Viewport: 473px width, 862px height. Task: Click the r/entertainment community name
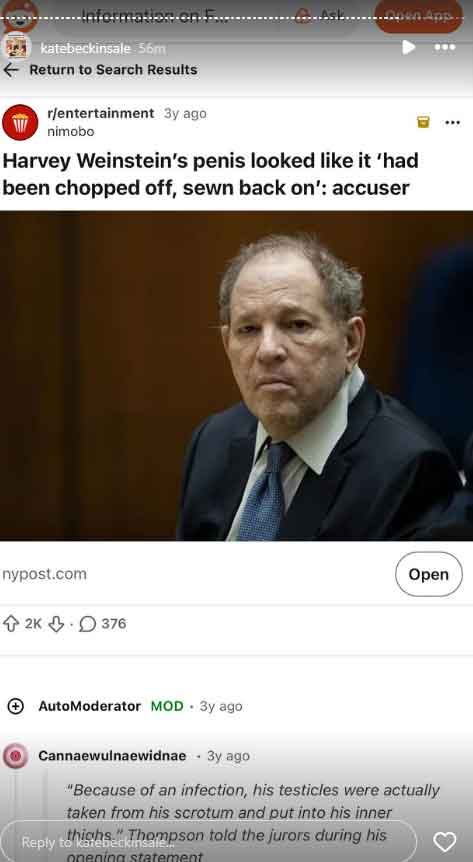(x=101, y=113)
